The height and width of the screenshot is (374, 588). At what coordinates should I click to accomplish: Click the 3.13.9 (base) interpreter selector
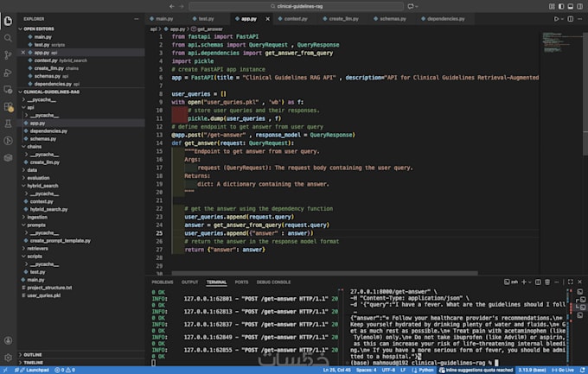(x=532, y=370)
